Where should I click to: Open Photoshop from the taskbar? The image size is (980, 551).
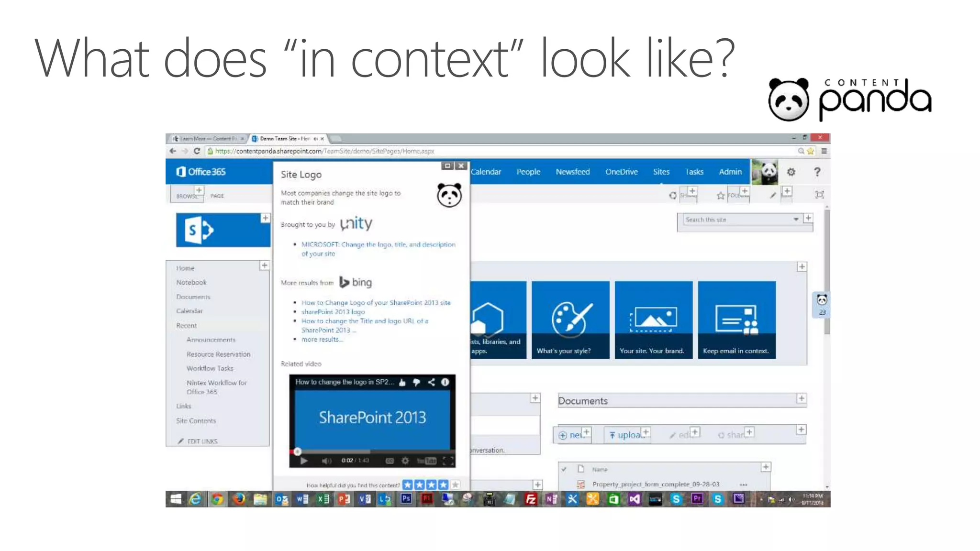[x=406, y=499]
